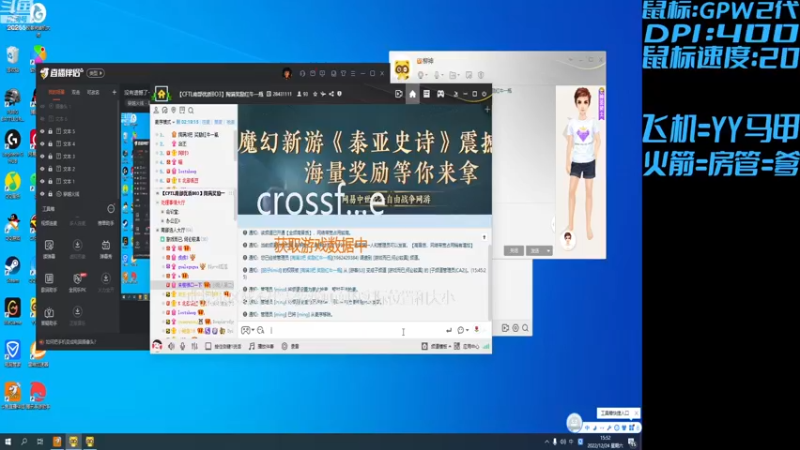This screenshot has width=800, height=450.
Task: Open the template dropdown in YY bottom bar
Action: (437, 346)
